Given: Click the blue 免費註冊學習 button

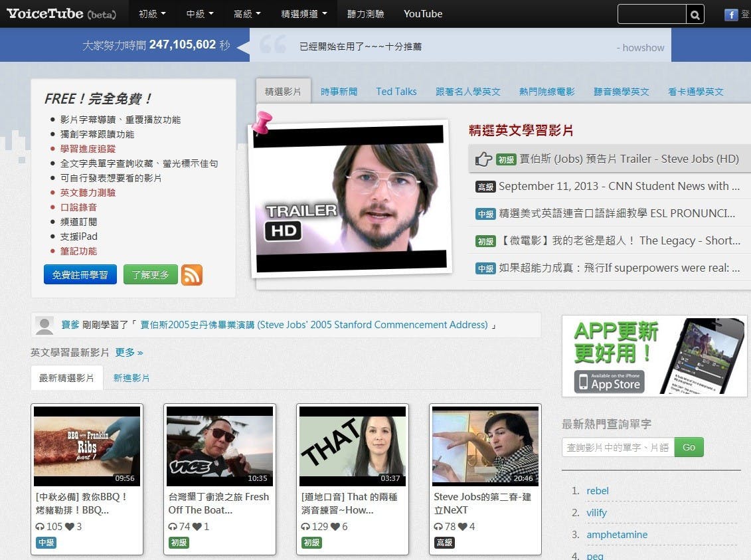Looking at the screenshot, I should [80, 274].
